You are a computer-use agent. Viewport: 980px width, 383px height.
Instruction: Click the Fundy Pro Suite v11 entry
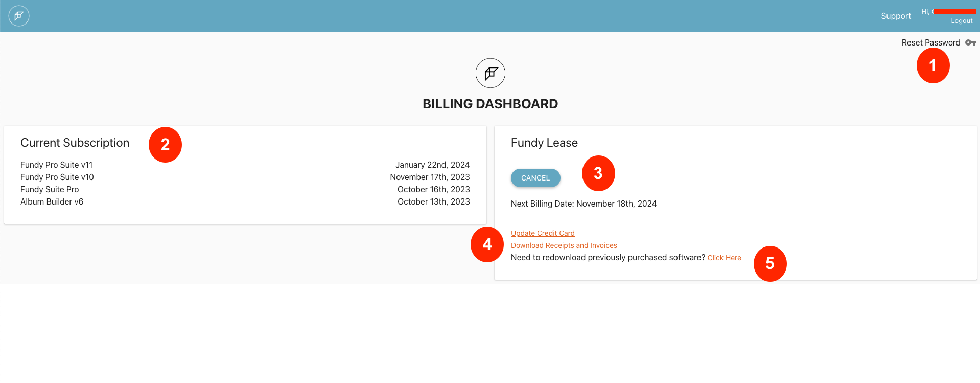(57, 165)
